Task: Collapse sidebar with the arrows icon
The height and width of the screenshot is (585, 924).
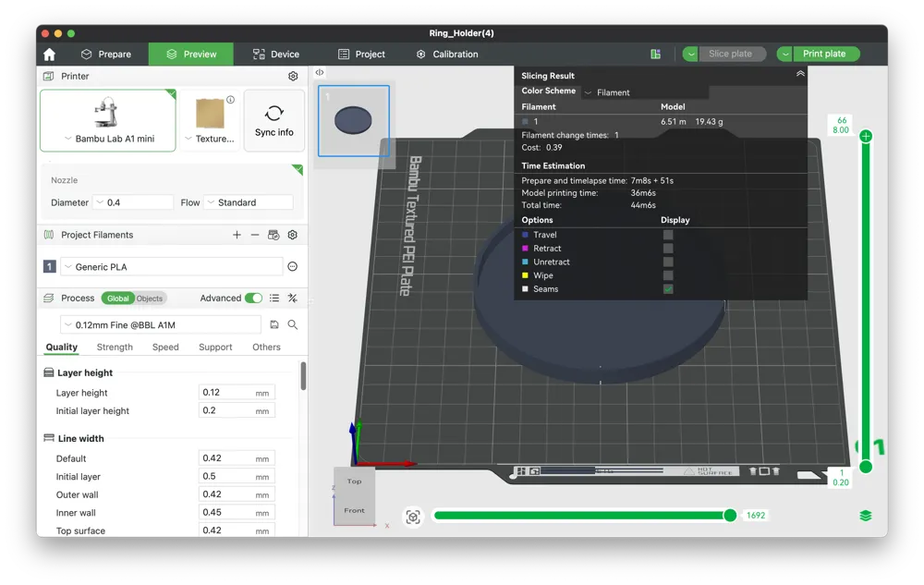Action: point(320,72)
